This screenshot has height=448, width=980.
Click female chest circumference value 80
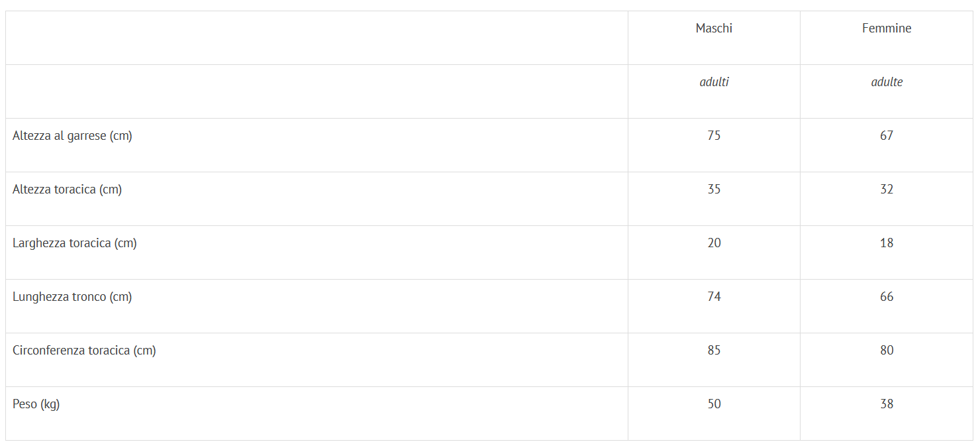pos(886,351)
